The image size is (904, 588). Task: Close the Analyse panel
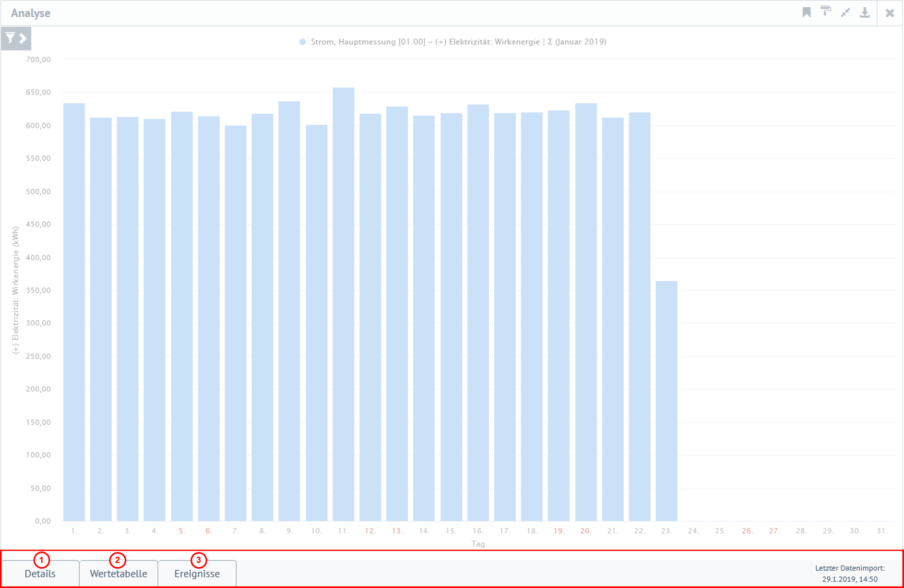pos(890,13)
